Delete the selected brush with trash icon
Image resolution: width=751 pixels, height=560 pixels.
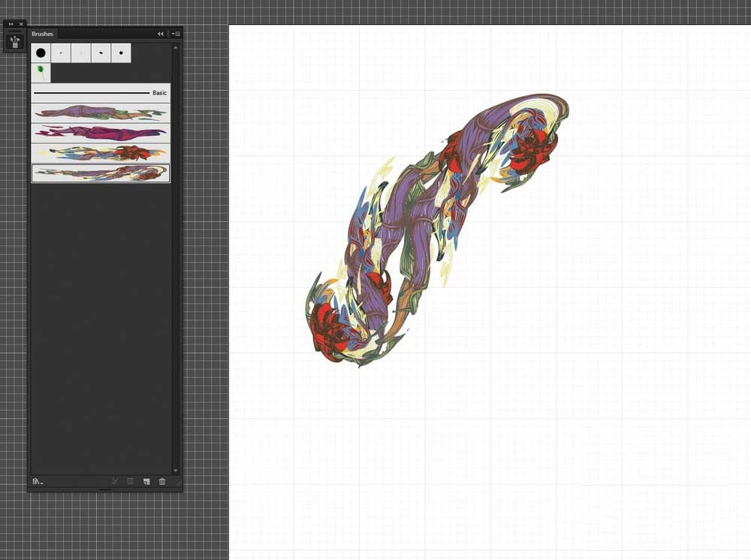162,481
